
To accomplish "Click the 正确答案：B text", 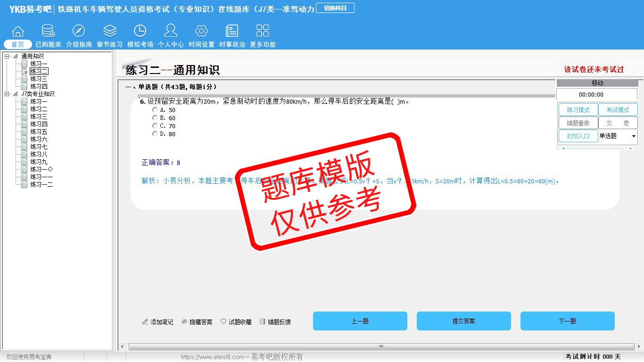I will tap(161, 163).
